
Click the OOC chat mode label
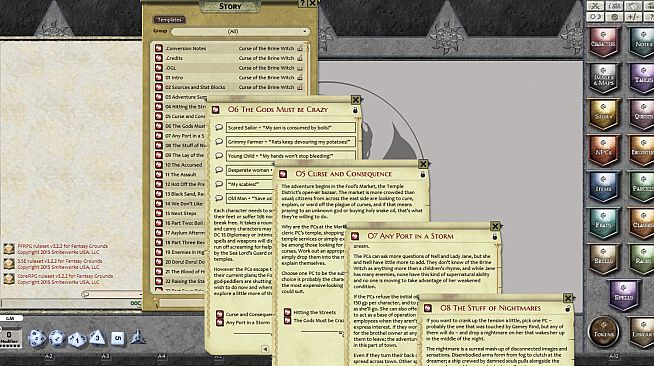pyautogui.click(x=136, y=303)
